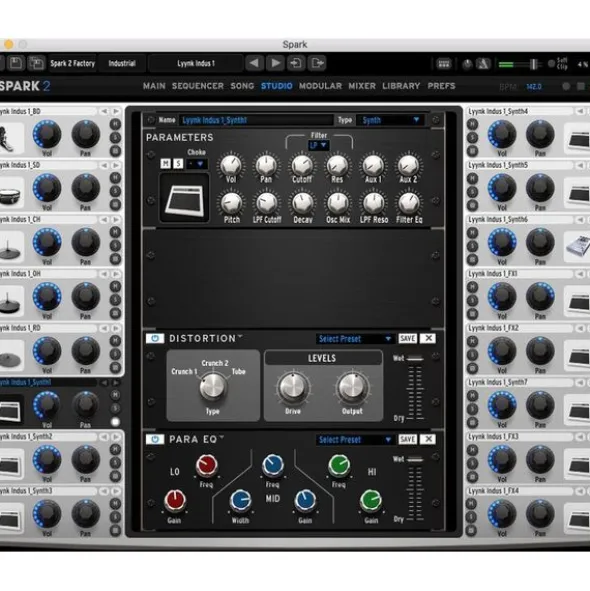Switch to the MAIN tab

(154, 86)
